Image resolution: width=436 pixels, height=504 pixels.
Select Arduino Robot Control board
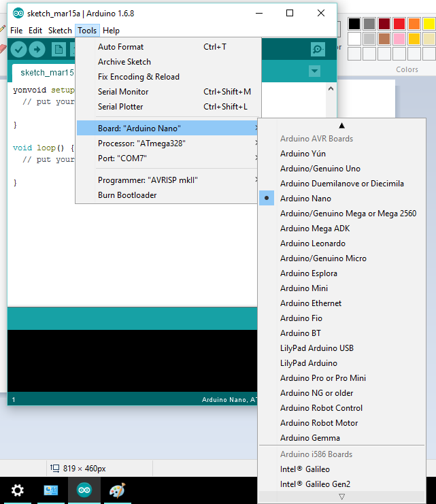point(341,408)
